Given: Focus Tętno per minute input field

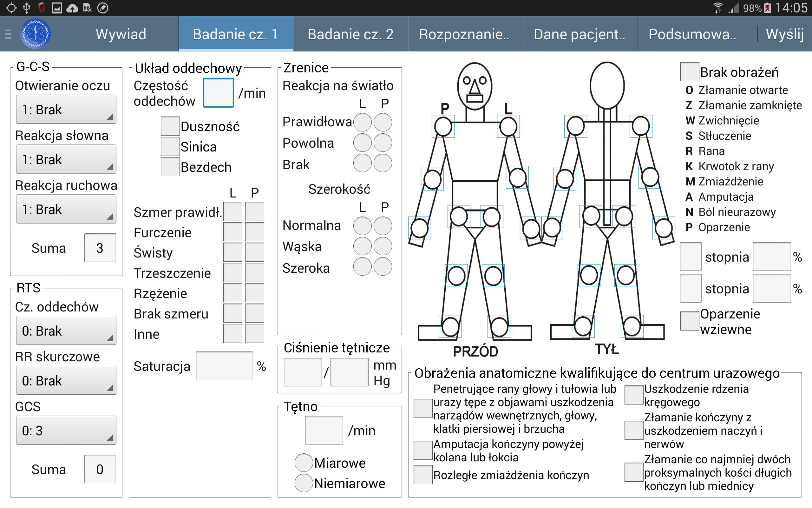Looking at the screenshot, I should click(x=324, y=430).
